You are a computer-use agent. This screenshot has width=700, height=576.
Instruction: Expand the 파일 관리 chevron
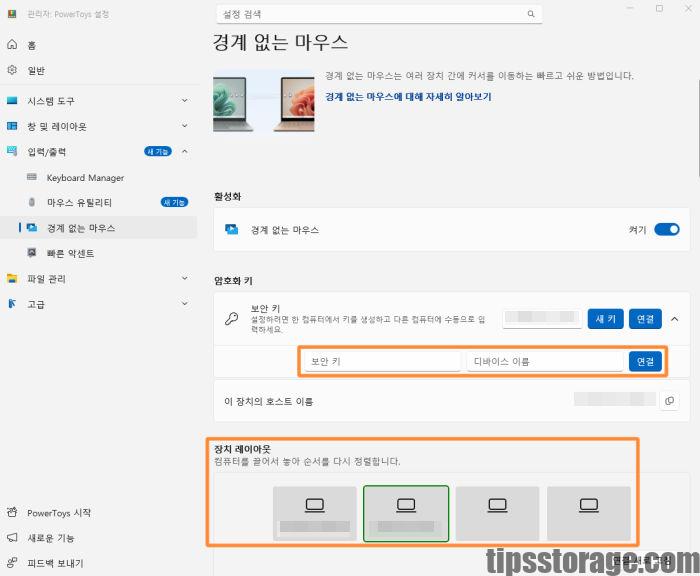click(185, 278)
